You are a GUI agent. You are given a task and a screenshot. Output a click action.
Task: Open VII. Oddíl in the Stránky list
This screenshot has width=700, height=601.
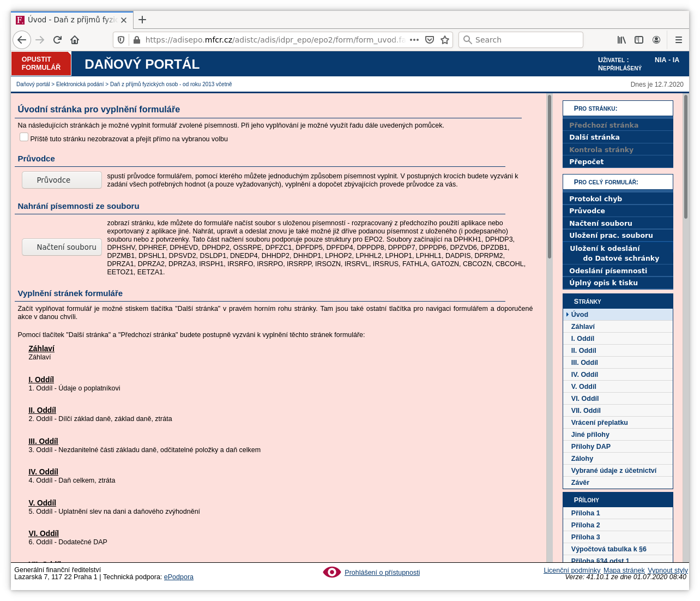tap(618, 411)
